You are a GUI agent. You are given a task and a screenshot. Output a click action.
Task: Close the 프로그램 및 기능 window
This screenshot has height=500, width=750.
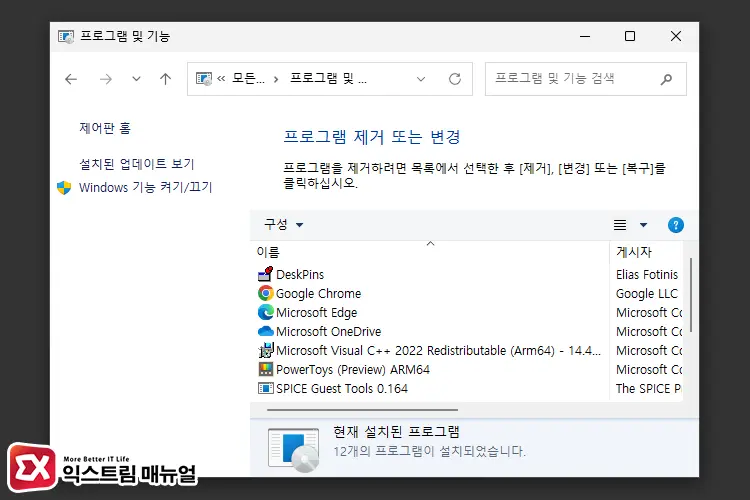click(676, 36)
